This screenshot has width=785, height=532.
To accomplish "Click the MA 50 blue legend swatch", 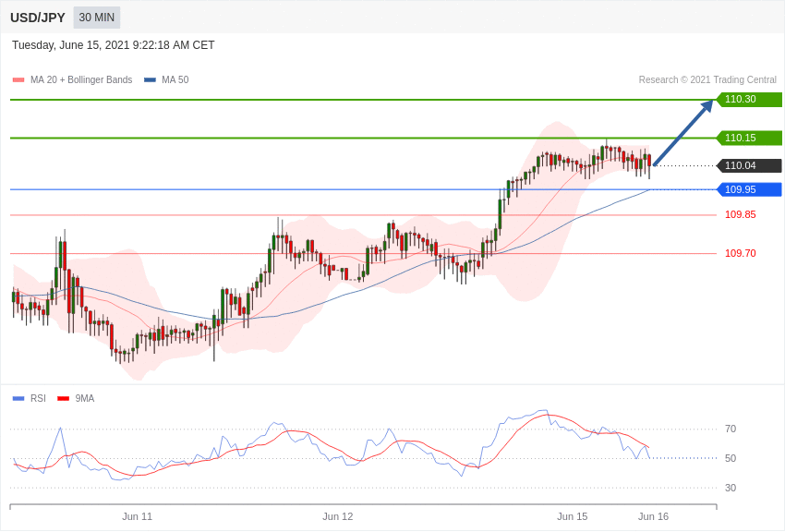I will 150,79.
